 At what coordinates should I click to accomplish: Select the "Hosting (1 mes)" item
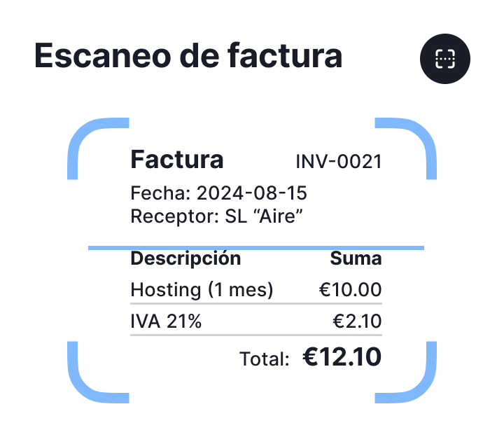[x=202, y=289]
